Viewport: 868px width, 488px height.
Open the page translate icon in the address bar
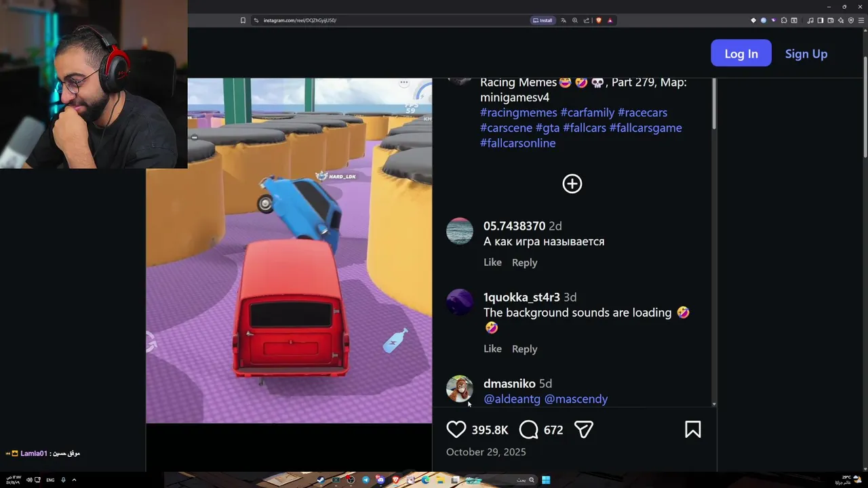tap(564, 20)
